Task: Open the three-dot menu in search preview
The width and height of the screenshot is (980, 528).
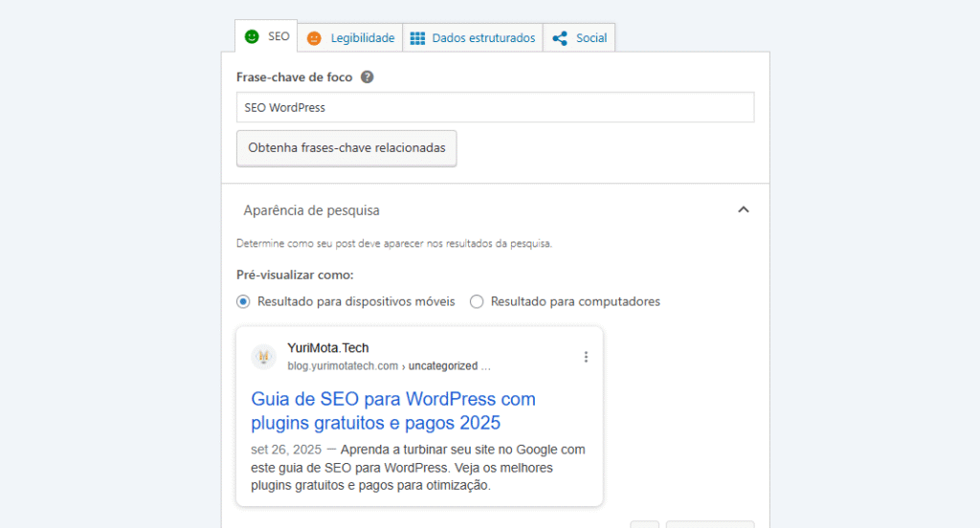Action: coord(586,357)
